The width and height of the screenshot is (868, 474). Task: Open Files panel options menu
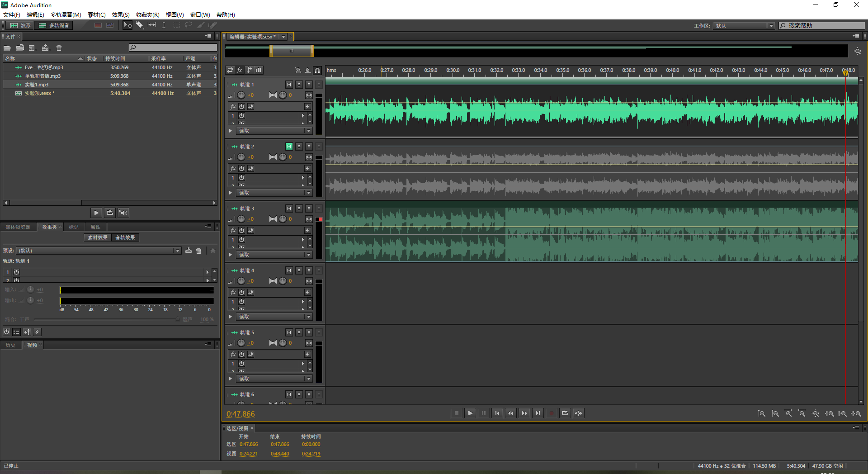(208, 36)
